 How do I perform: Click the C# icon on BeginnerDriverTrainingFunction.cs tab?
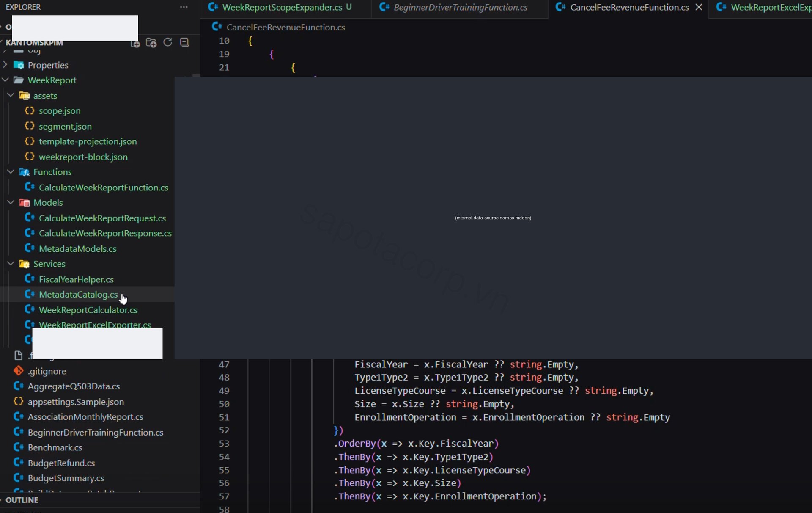(384, 7)
